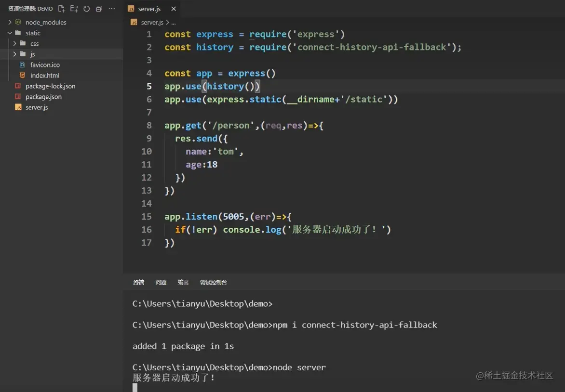565x392 pixels.
Task: Expand the node_modules folder
Action: tap(10, 22)
